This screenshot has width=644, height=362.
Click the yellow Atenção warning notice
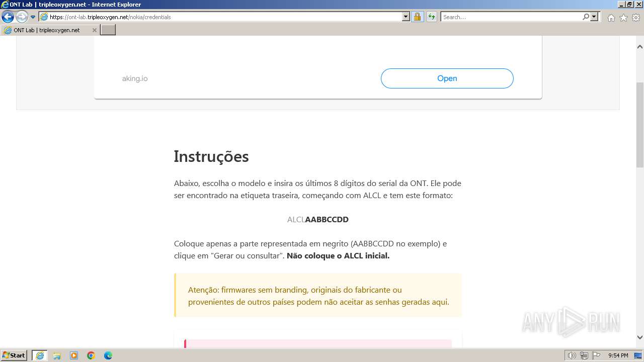pyautogui.click(x=318, y=296)
